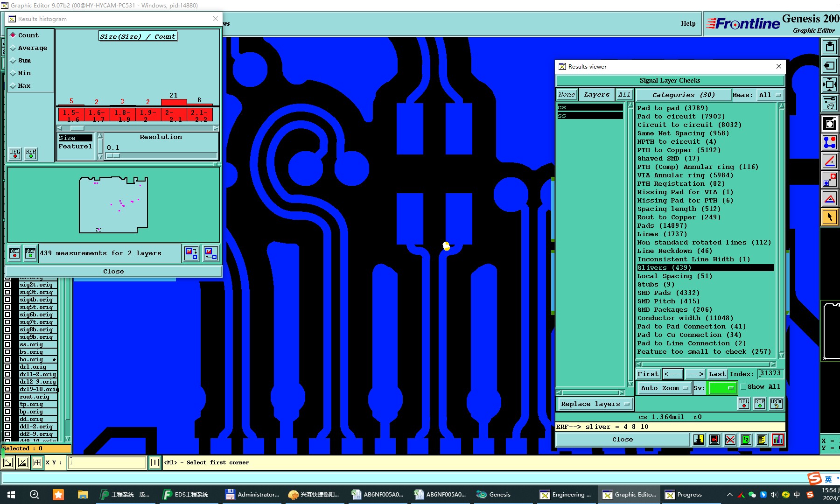Open the Meas All dropdown
The width and height of the screenshot is (840, 504).
pos(770,95)
